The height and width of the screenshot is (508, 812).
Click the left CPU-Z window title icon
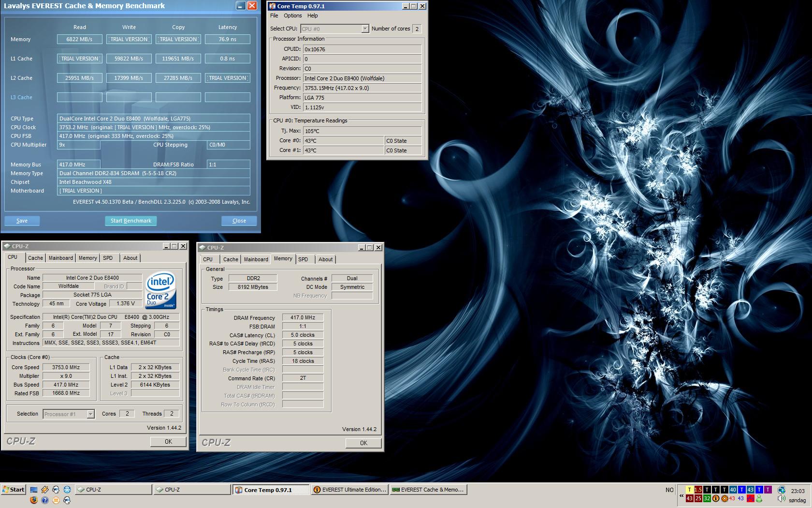pyautogui.click(x=7, y=246)
